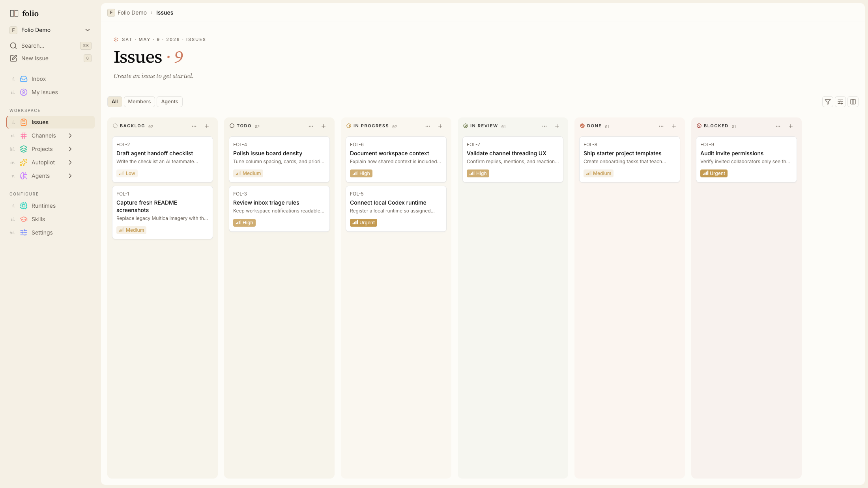Open Blocked column options menu
The width and height of the screenshot is (868, 488).
778,126
